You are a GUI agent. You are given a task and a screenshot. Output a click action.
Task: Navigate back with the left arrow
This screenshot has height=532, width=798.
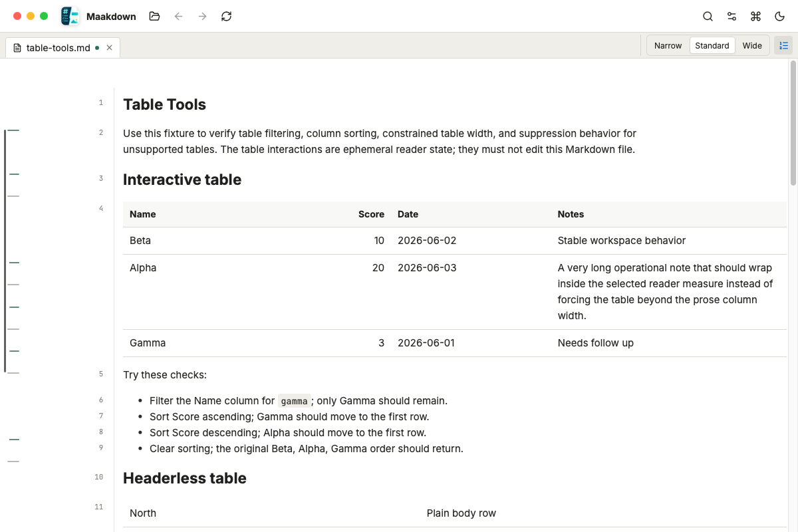tap(178, 16)
